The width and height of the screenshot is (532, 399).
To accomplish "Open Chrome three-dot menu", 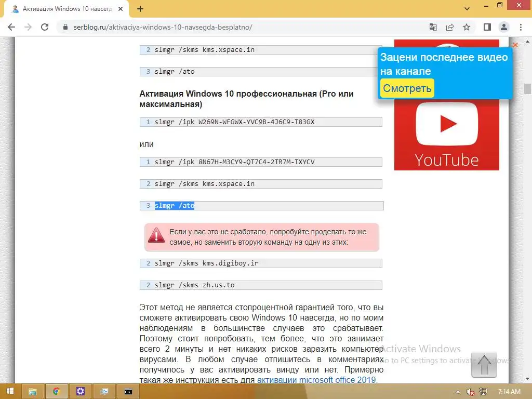I will pyautogui.click(x=521, y=27).
